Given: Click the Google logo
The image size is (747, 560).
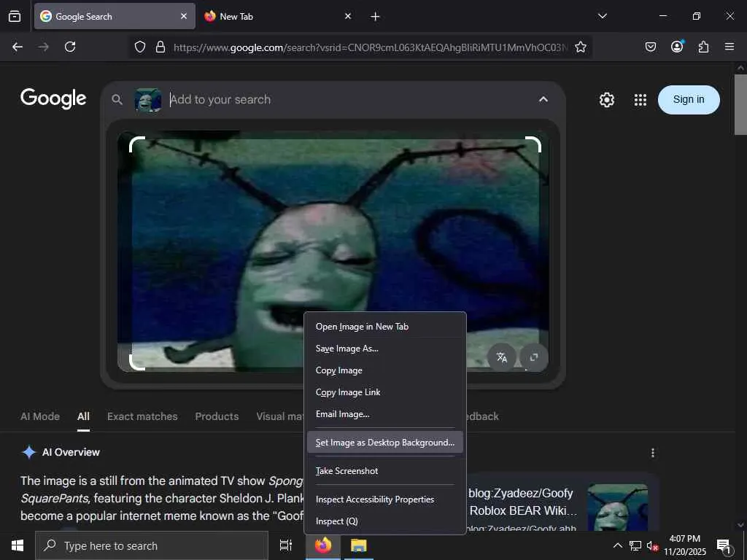Looking at the screenshot, I should coord(53,98).
